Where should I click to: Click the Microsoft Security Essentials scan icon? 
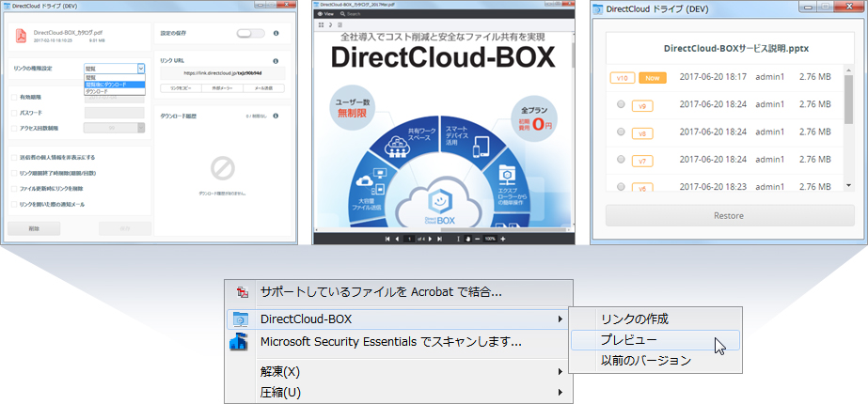coord(241,342)
